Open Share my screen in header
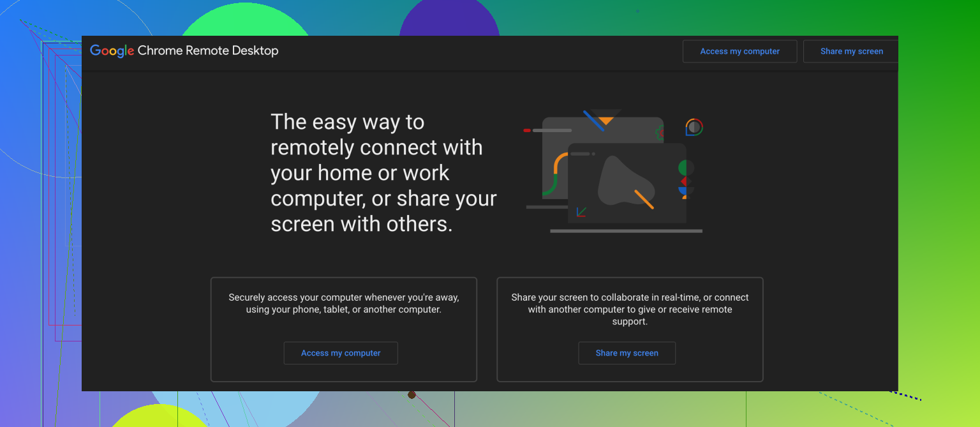980x427 pixels. tap(851, 52)
